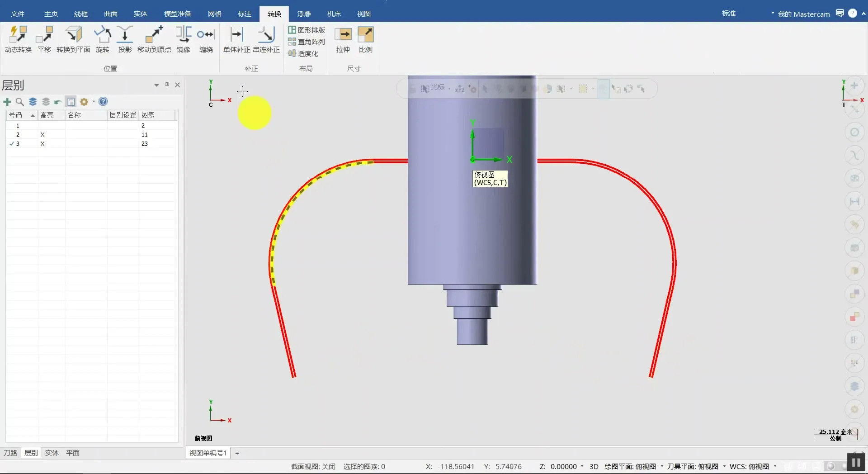Open the WCS 俯视图 dropdown arrow

pyautogui.click(x=775, y=466)
